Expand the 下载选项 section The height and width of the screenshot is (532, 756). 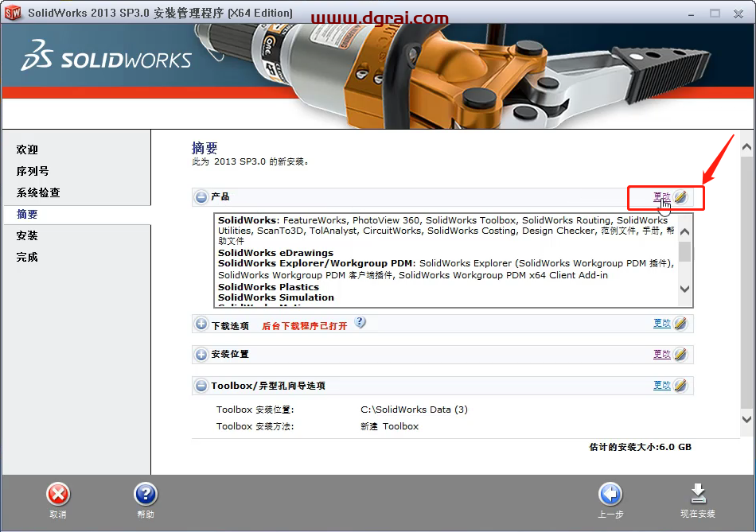coord(201,324)
